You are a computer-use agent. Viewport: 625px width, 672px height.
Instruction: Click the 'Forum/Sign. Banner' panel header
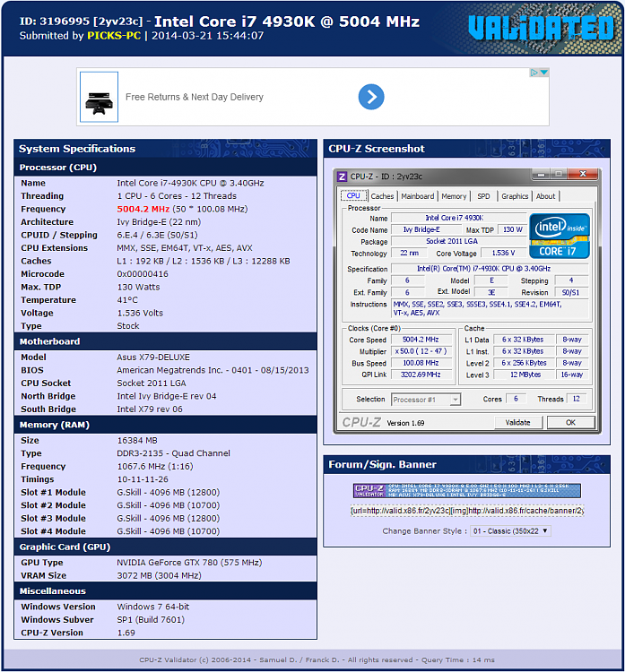[466, 464]
